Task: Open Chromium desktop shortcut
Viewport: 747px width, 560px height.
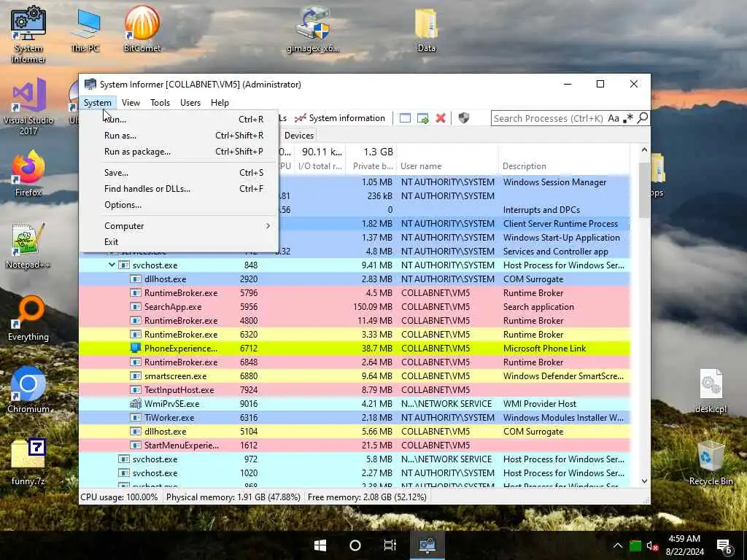Action: [x=28, y=389]
